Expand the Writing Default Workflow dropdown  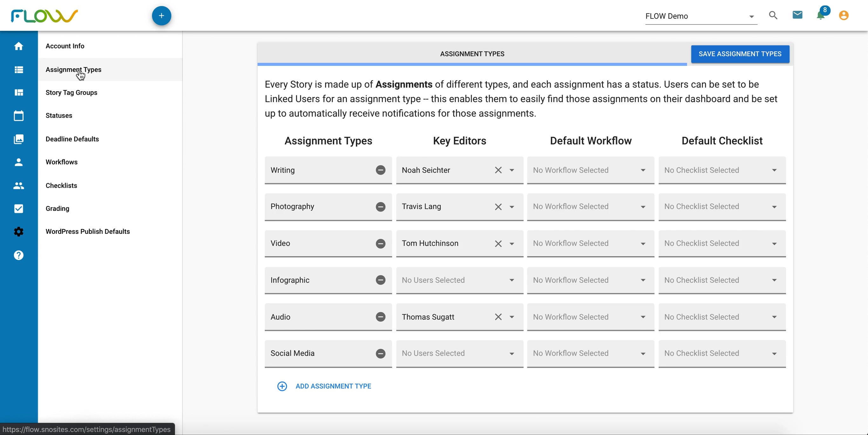644,170
